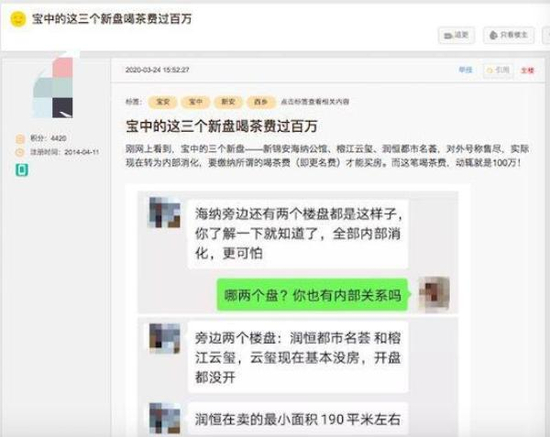Open the poster's pixelated avatar
The height and width of the screenshot is (437, 550).
click(53, 88)
